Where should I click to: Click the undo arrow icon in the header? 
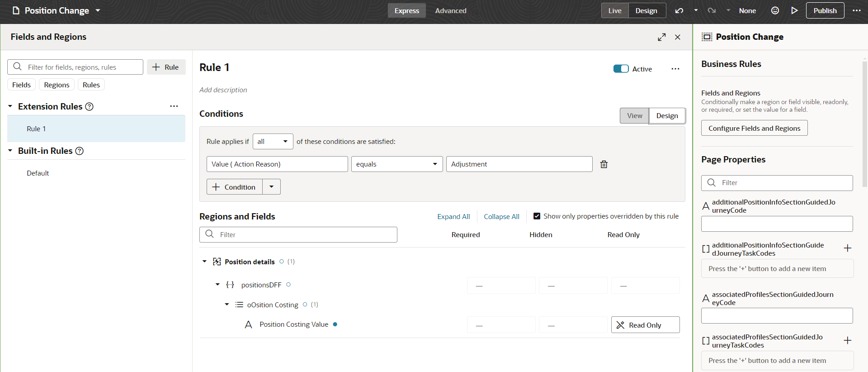click(679, 10)
